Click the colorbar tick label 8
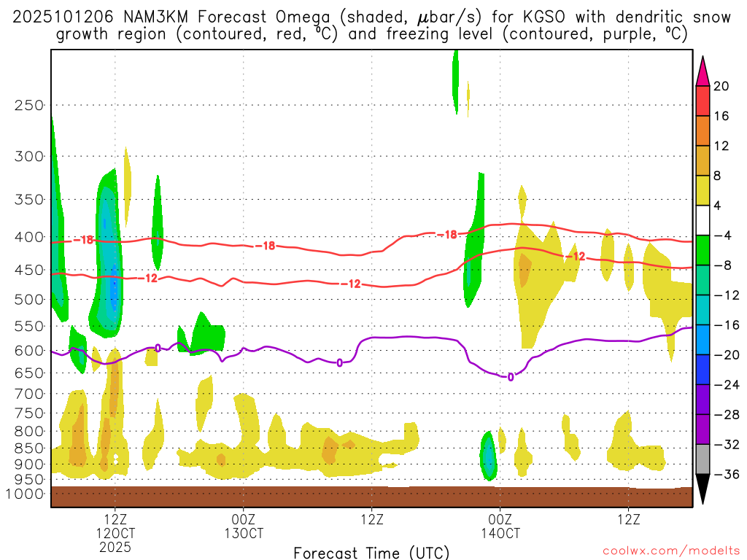The height and width of the screenshot is (560, 747). (718, 176)
